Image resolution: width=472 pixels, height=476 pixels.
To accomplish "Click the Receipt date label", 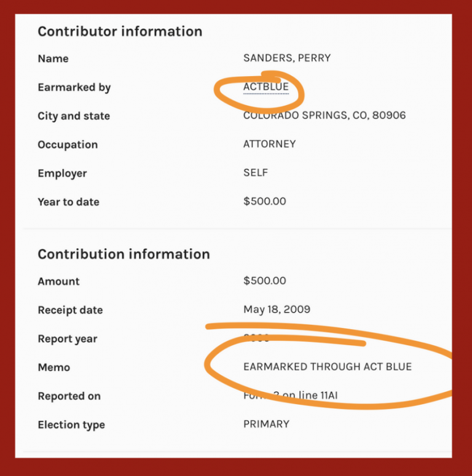I will point(70,310).
